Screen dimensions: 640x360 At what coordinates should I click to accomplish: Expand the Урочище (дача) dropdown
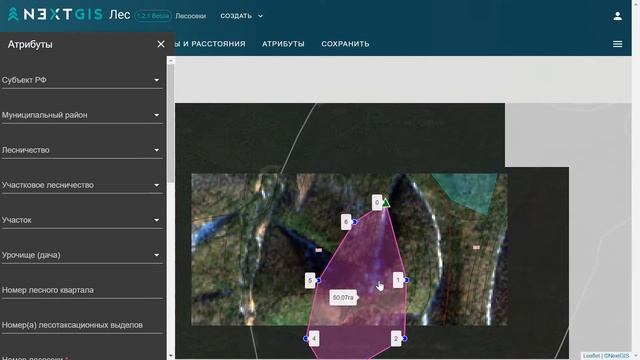tap(82, 255)
